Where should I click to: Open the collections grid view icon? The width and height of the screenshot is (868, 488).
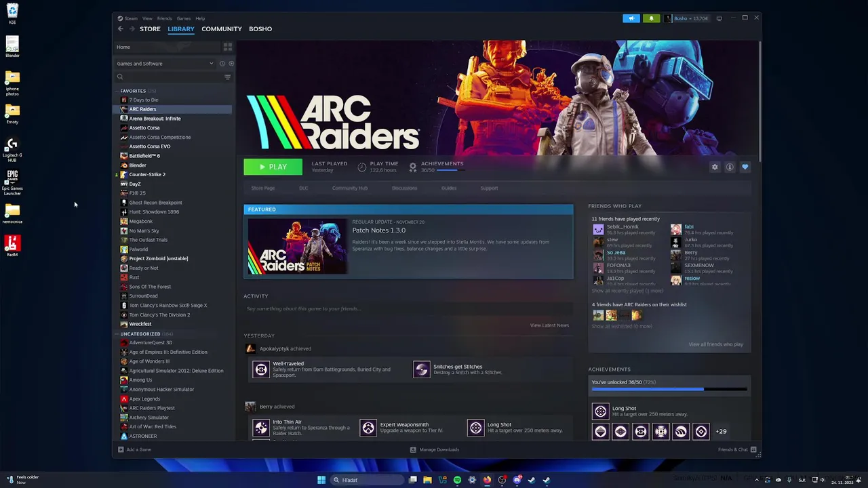tap(228, 47)
